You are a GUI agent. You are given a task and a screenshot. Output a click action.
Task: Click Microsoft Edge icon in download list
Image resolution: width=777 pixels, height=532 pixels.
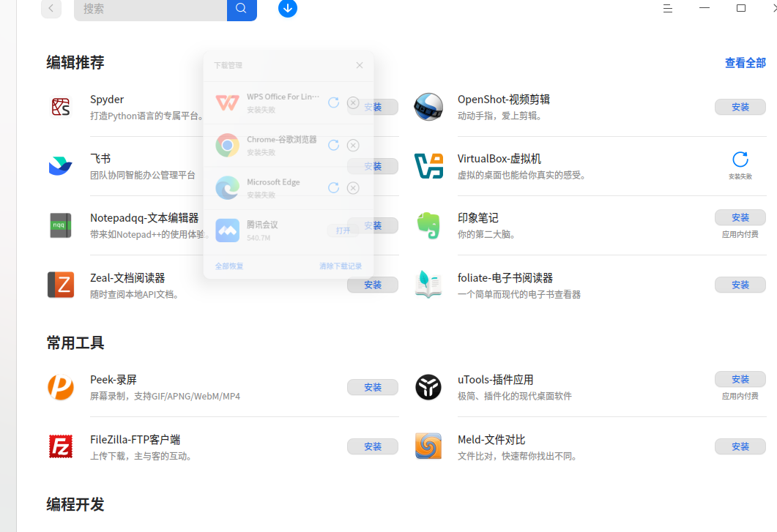coord(228,188)
